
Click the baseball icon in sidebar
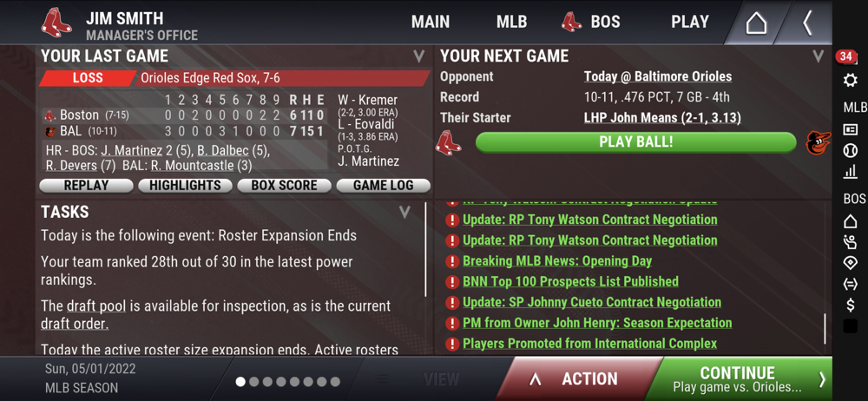coord(850,150)
